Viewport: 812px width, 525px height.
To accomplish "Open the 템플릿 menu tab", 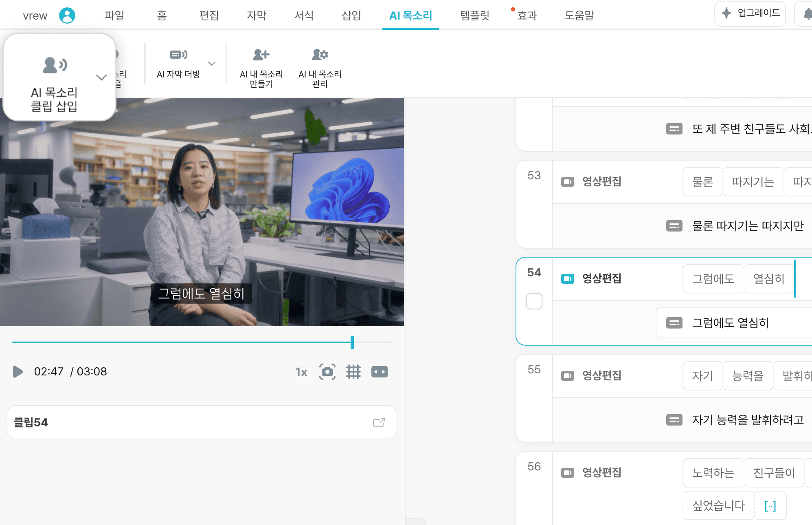I will (x=474, y=15).
